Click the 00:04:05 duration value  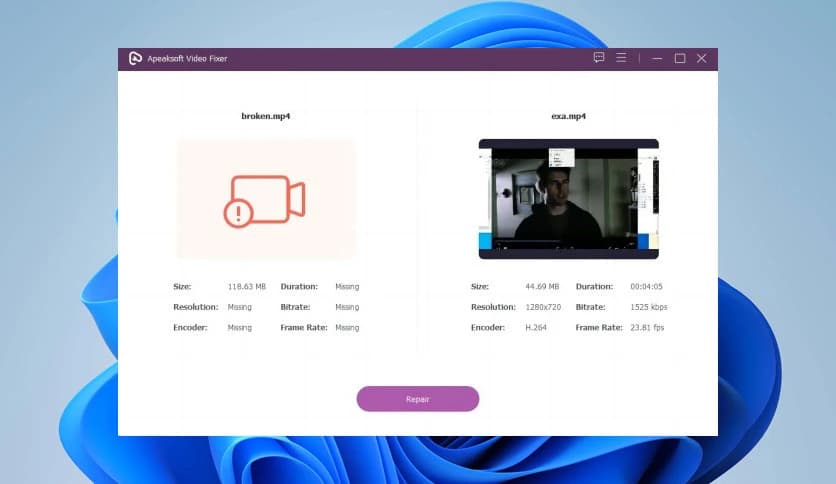(x=646, y=287)
